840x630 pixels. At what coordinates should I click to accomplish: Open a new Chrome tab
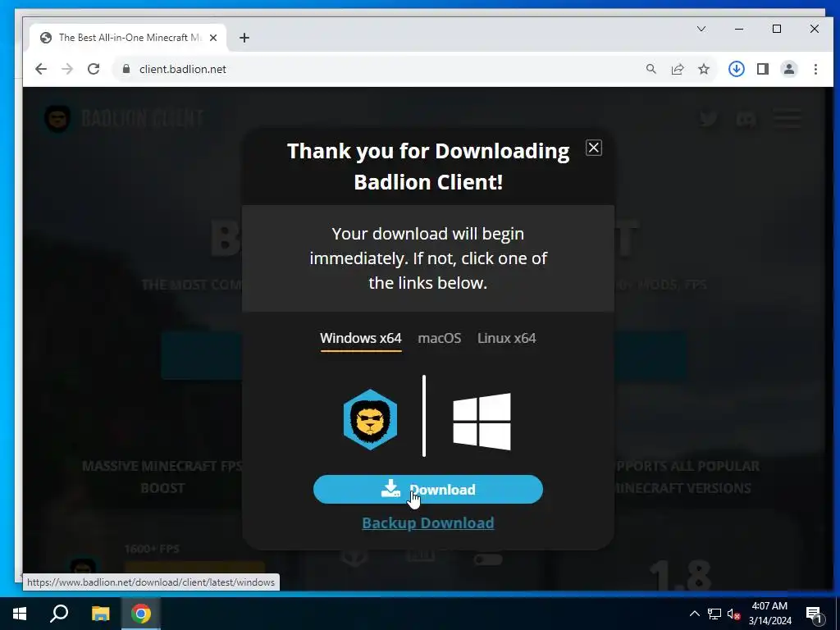[x=244, y=38]
